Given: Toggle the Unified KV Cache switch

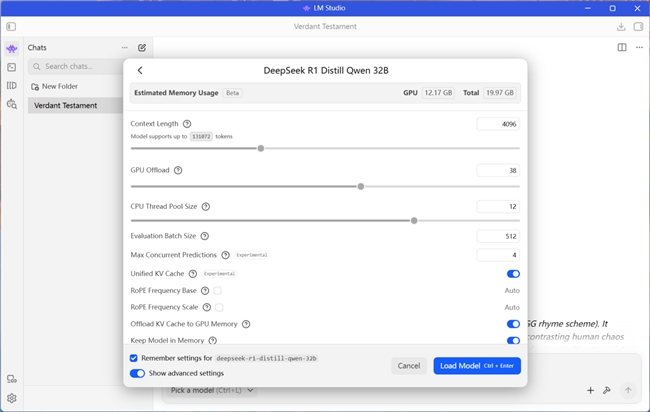Looking at the screenshot, I should [x=513, y=273].
